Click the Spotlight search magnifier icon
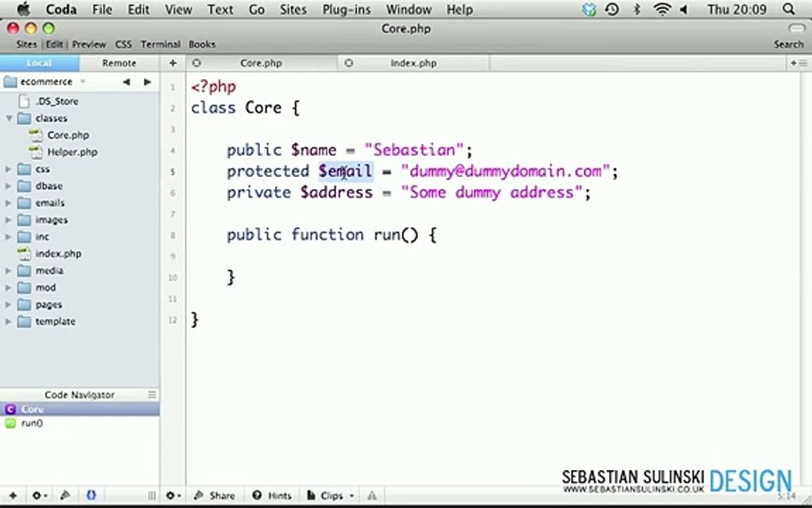 (788, 9)
